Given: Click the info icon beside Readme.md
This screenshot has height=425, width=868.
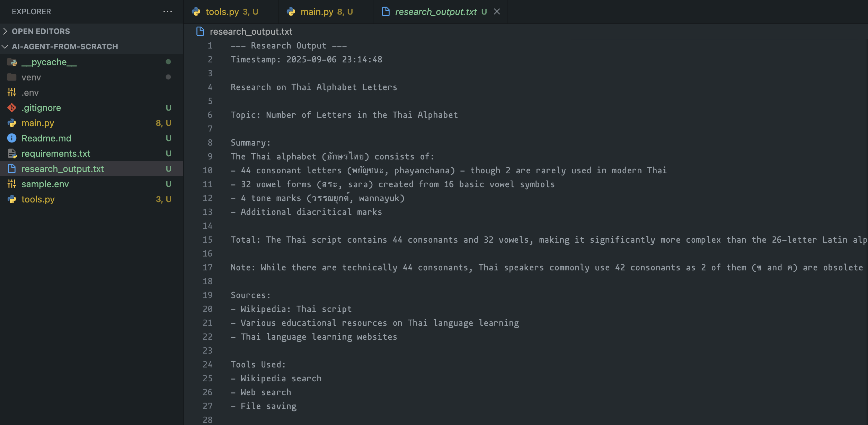Looking at the screenshot, I should click(x=12, y=138).
